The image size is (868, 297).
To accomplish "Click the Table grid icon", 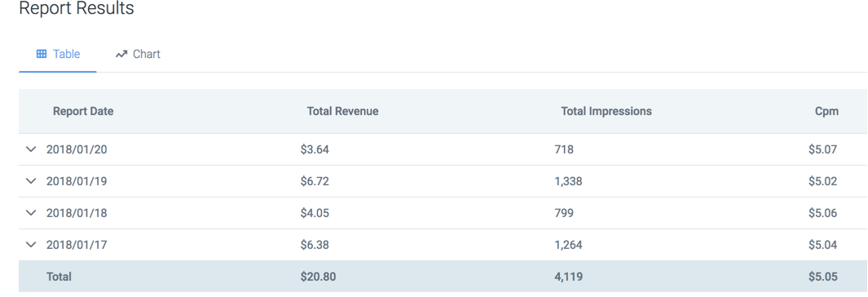I will point(41,55).
